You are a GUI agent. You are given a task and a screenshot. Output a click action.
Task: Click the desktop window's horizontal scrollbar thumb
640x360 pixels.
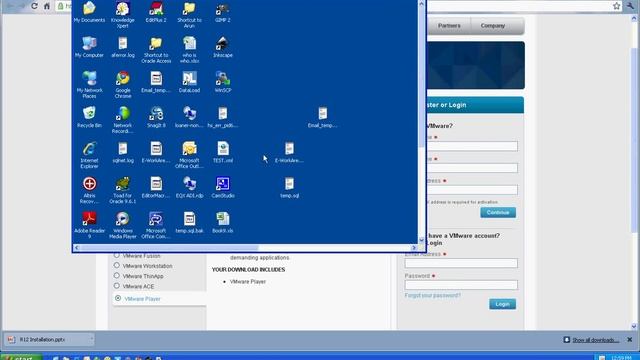[169, 247]
